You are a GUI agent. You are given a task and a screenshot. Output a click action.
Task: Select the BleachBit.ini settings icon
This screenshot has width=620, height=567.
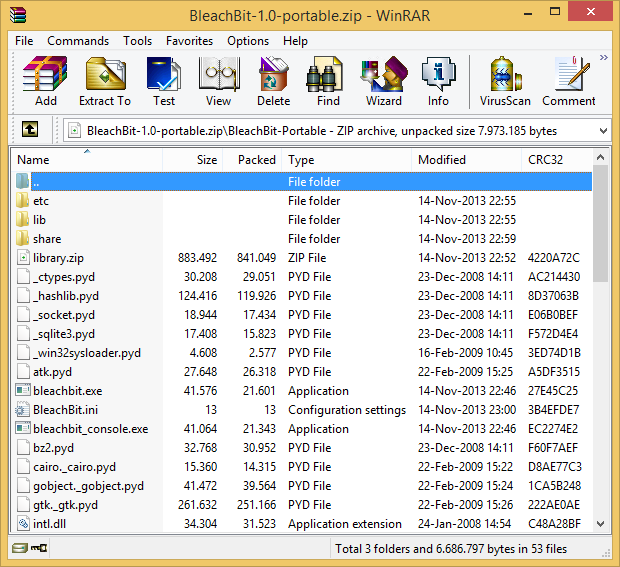coord(22,409)
